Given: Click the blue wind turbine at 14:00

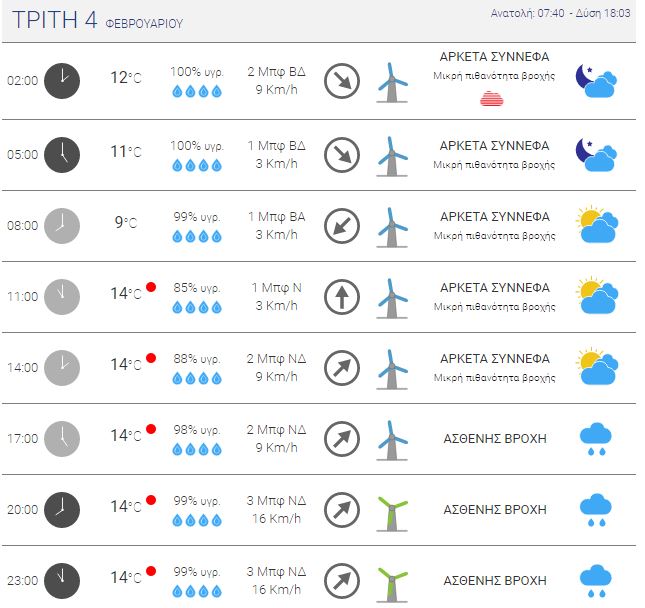Looking at the screenshot, I should coord(392,369).
